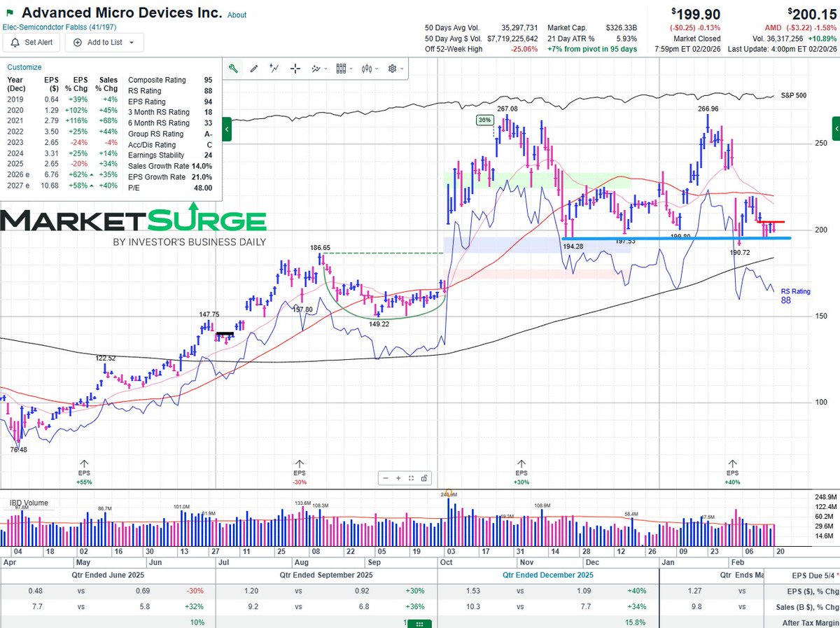Screen dimensions: 840x628
Task: Click the Qtr Ended September 2025 header
Action: point(327,575)
